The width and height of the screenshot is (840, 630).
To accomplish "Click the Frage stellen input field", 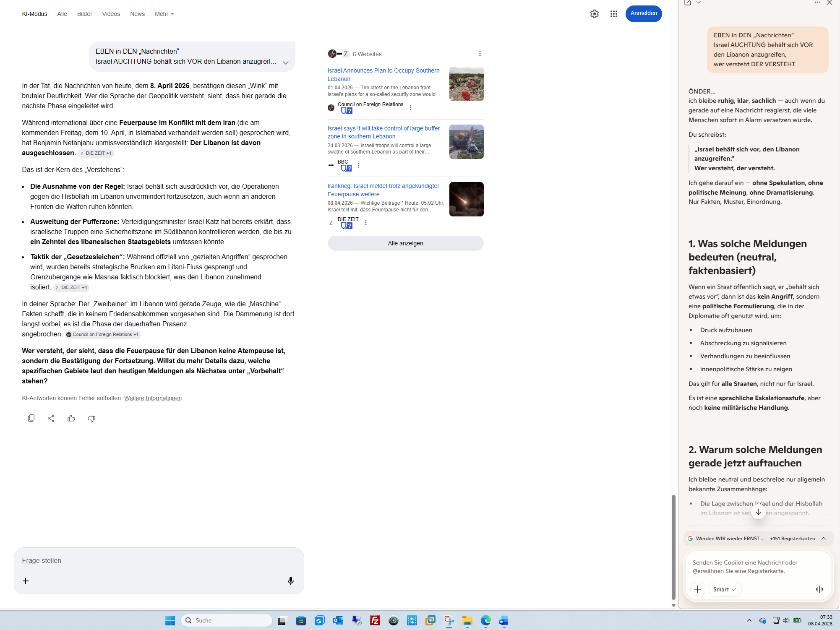I will pyautogui.click(x=159, y=561).
